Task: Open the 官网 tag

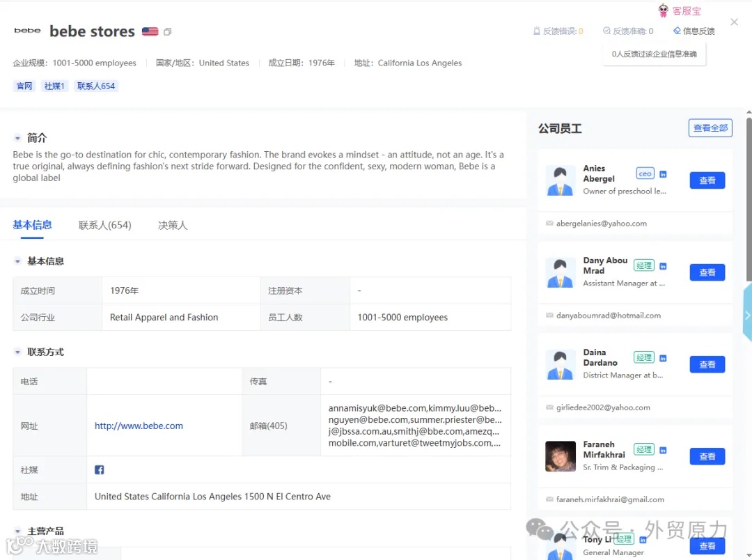Action: [x=24, y=86]
